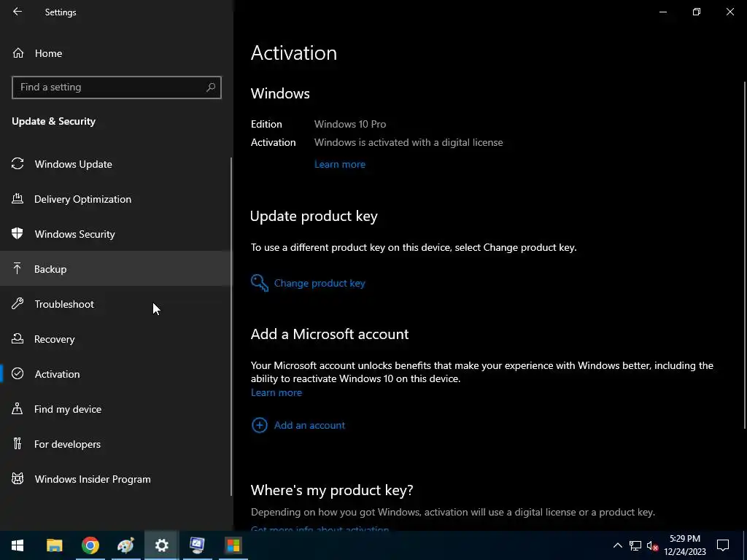Click the Troubleshoot wrench icon
Image resolution: width=747 pixels, height=560 pixels.
[18, 303]
